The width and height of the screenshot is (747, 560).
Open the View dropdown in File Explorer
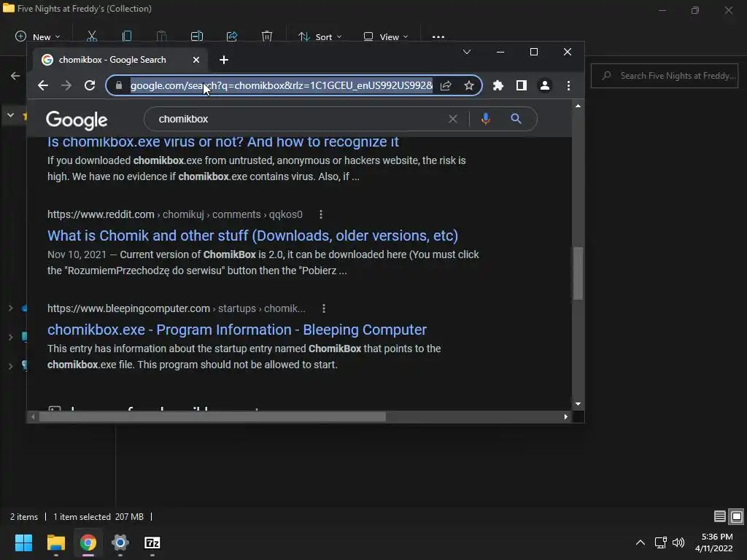tap(386, 36)
